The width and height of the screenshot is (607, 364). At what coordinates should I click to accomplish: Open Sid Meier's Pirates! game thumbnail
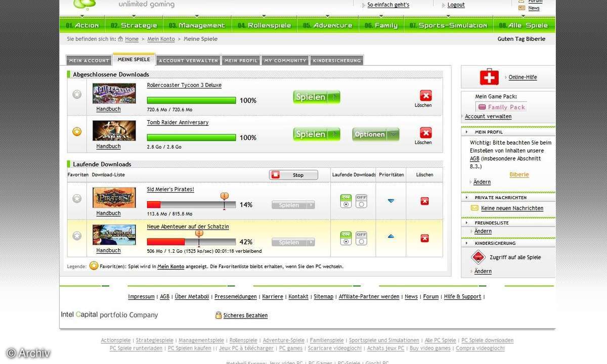click(x=114, y=198)
